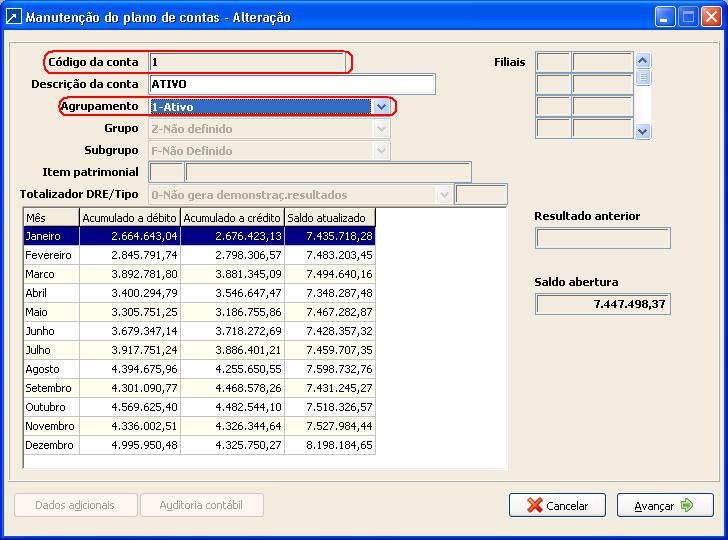The width and height of the screenshot is (728, 540).
Task: Click credit value 3.881.345,09
Action: click(x=248, y=274)
